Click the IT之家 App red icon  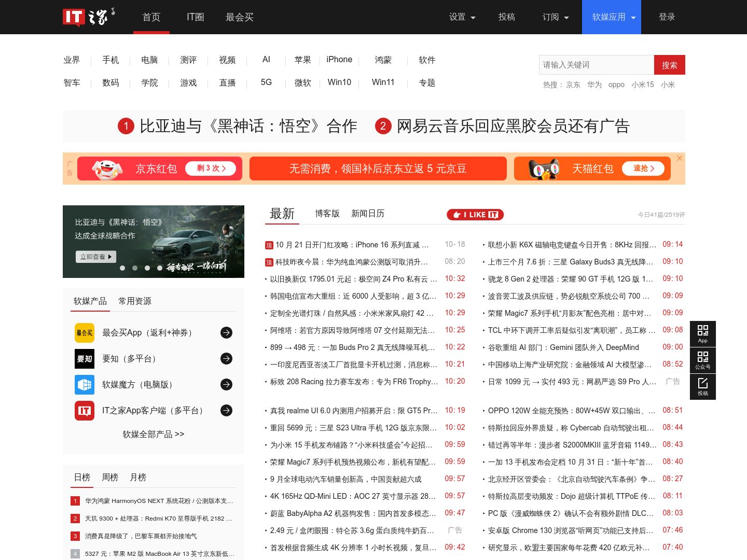[x=85, y=411]
